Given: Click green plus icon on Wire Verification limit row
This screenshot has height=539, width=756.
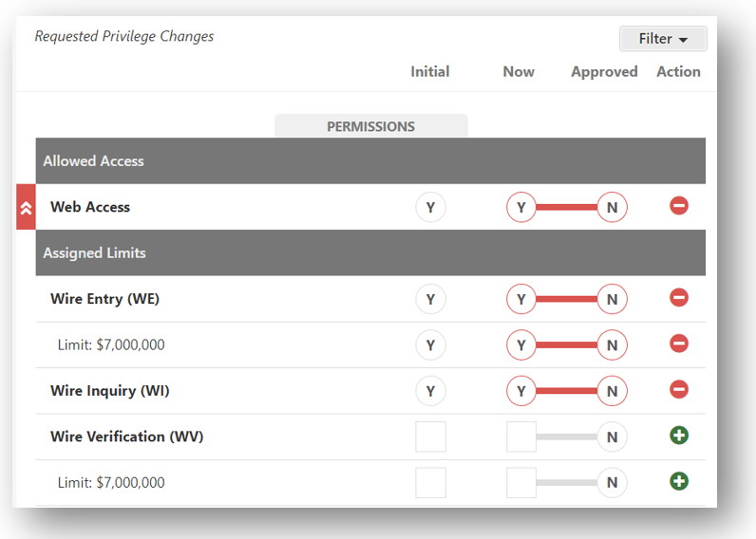Looking at the screenshot, I should [x=679, y=481].
